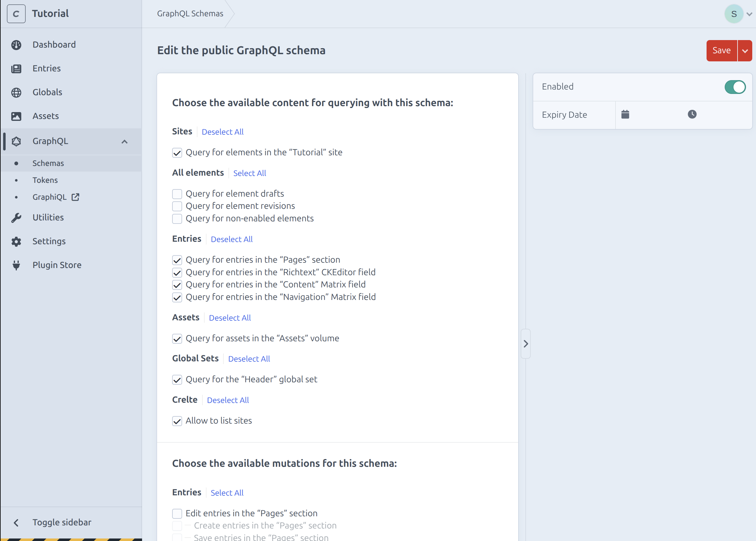Check Query for element drafts
Viewport: 756px width, 541px height.
coord(177,194)
